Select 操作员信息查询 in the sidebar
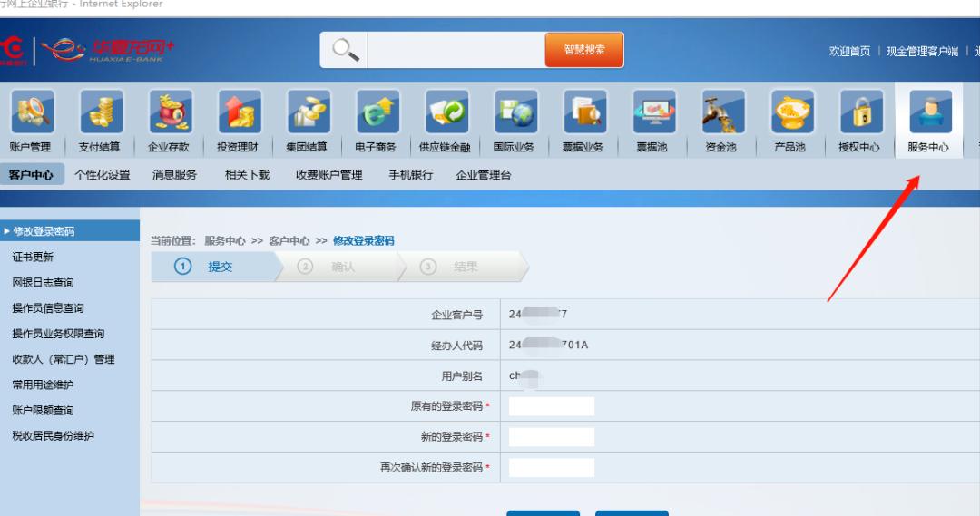This screenshot has height=516, width=980. tap(48, 308)
